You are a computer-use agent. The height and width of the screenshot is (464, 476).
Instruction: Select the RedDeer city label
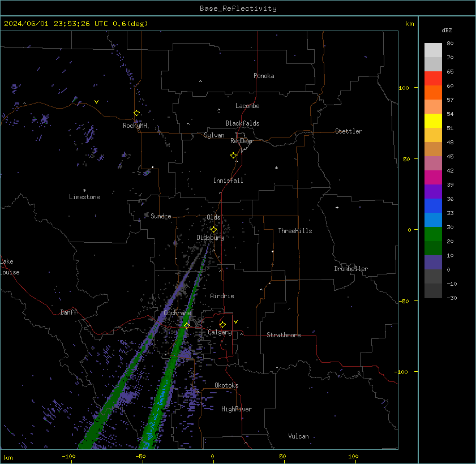tap(242, 141)
